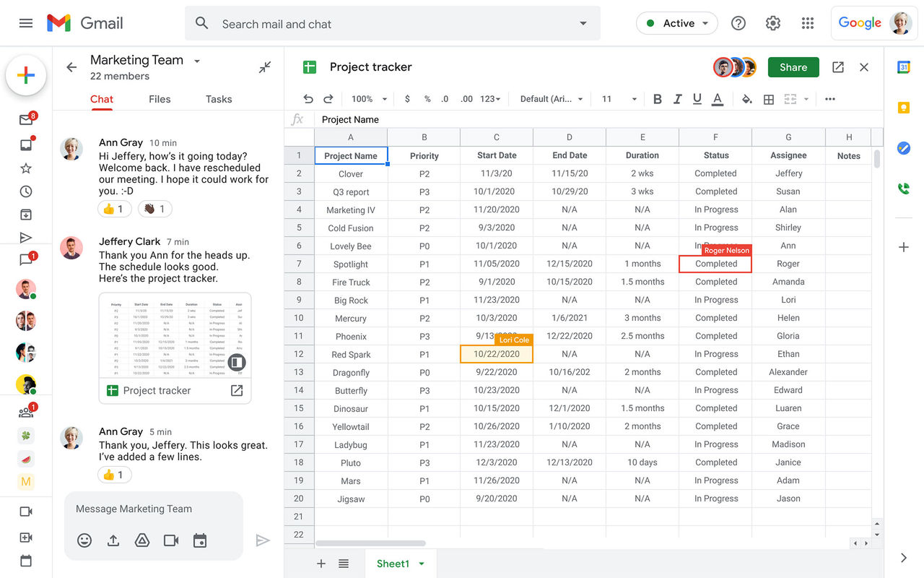The image size is (924, 578).
Task: Open the Mail icon with 8 badge
Action: (x=26, y=120)
